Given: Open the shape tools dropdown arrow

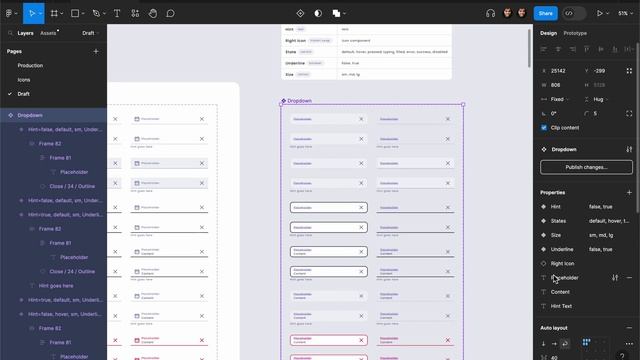Looking at the screenshot, I should [x=83, y=13].
